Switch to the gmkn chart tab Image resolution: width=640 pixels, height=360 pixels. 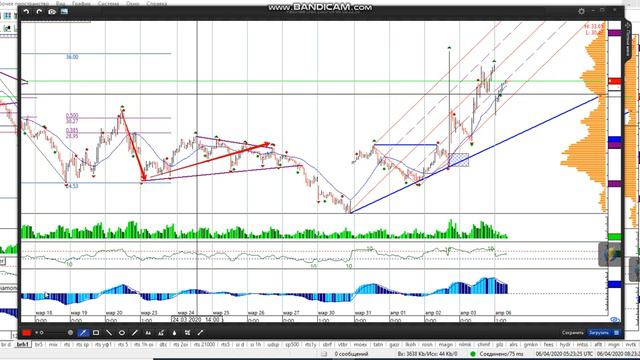tap(531, 344)
